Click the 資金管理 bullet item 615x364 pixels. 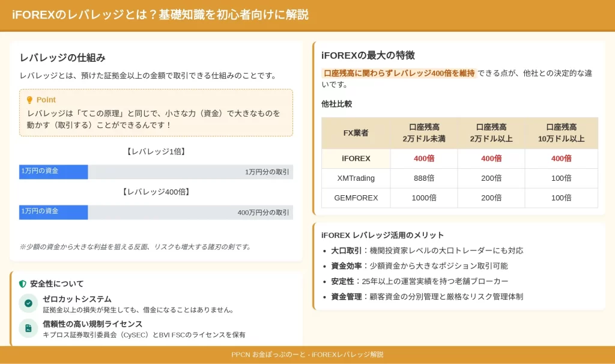[x=427, y=297]
